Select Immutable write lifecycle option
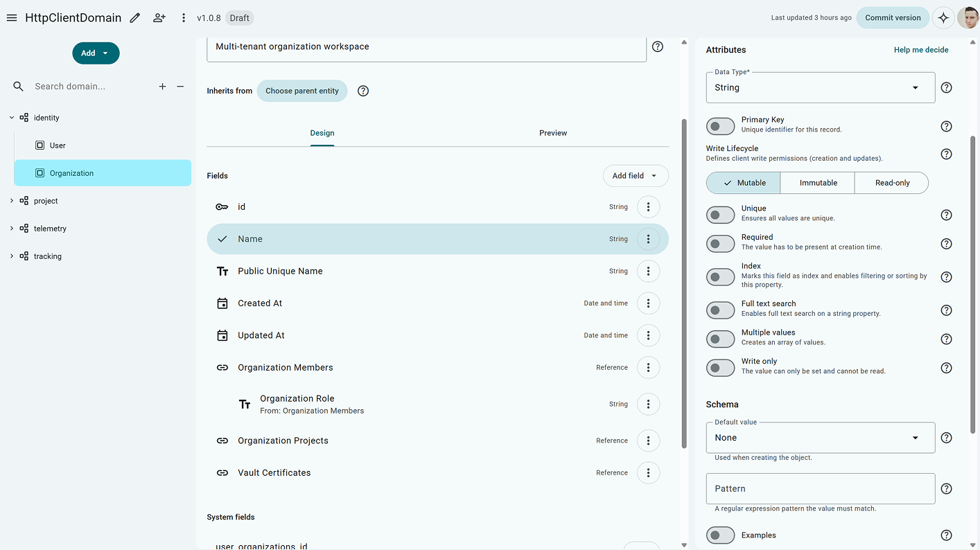Image resolution: width=980 pixels, height=550 pixels. point(818,183)
